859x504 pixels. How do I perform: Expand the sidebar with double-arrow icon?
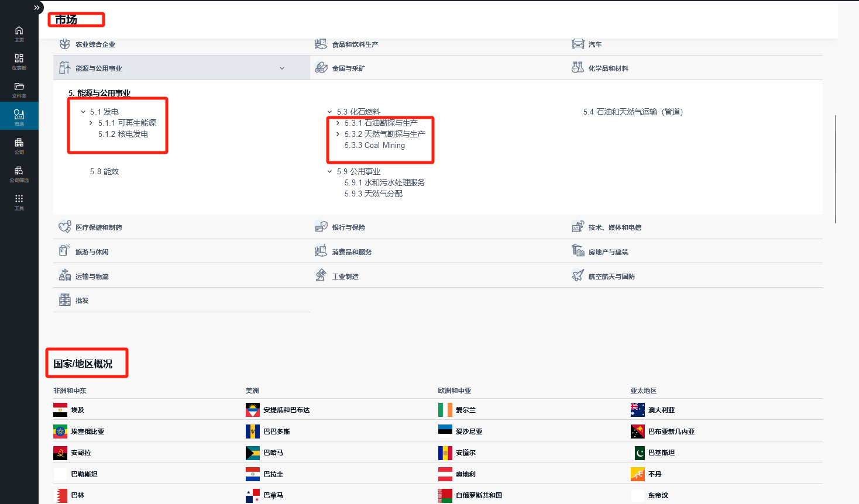[37, 8]
